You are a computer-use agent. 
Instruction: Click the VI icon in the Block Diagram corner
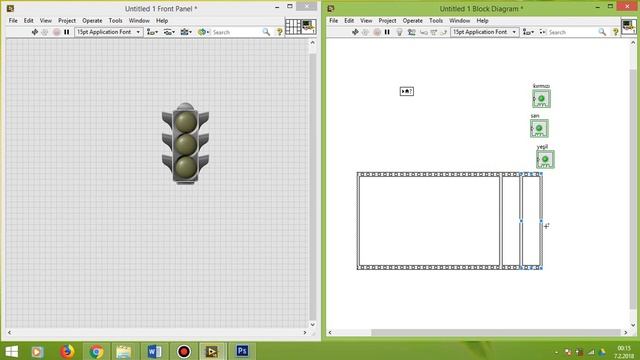pos(629,27)
